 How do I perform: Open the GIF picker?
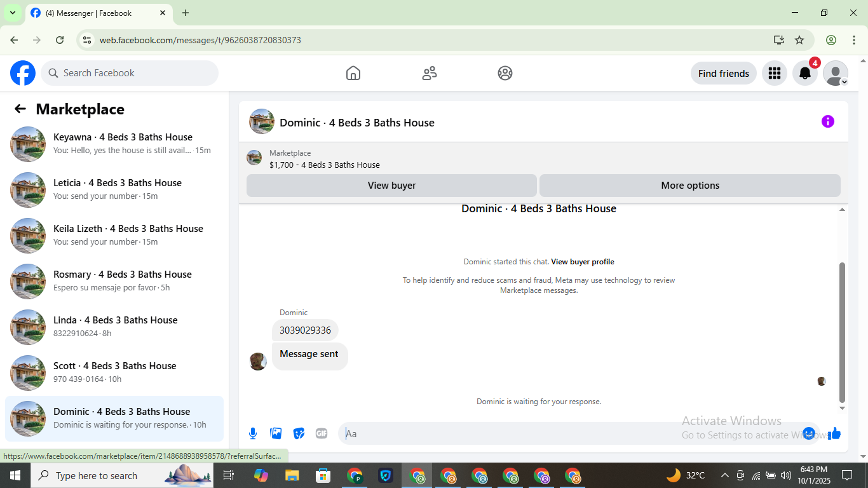(x=322, y=433)
